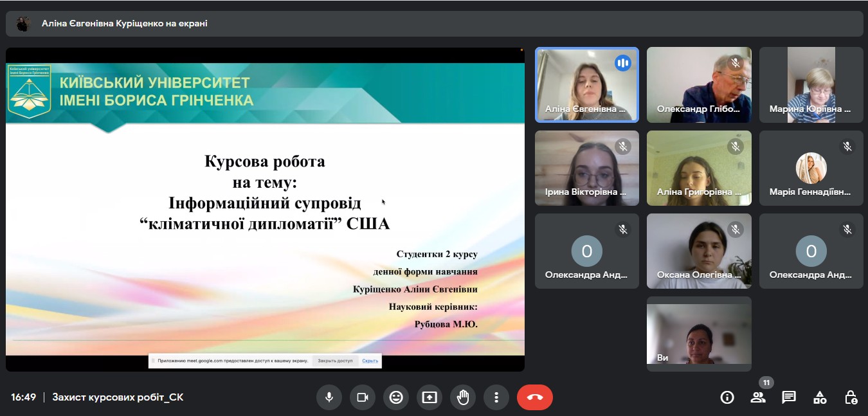Viewport: 868px width, 416px height.
Task: Click Марія Геннадіївна's avatar tile
Action: tap(811, 168)
